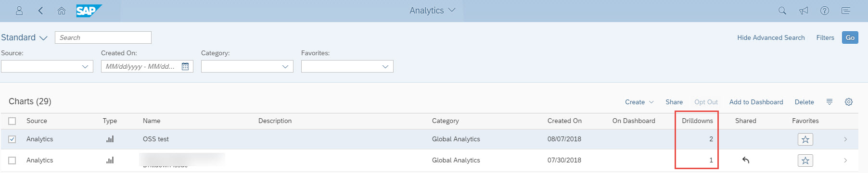Open the 07/30/2018 row details chevron
Screen dimensions: 868x173
(x=845, y=161)
